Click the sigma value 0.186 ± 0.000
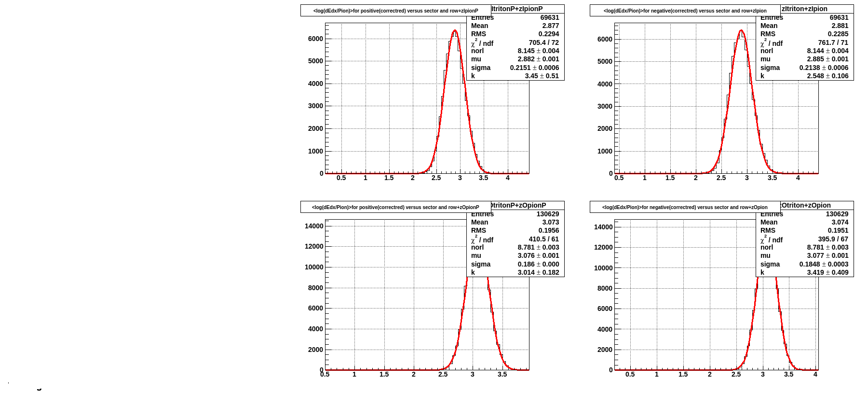The height and width of the screenshot is (393, 868). 539,264
